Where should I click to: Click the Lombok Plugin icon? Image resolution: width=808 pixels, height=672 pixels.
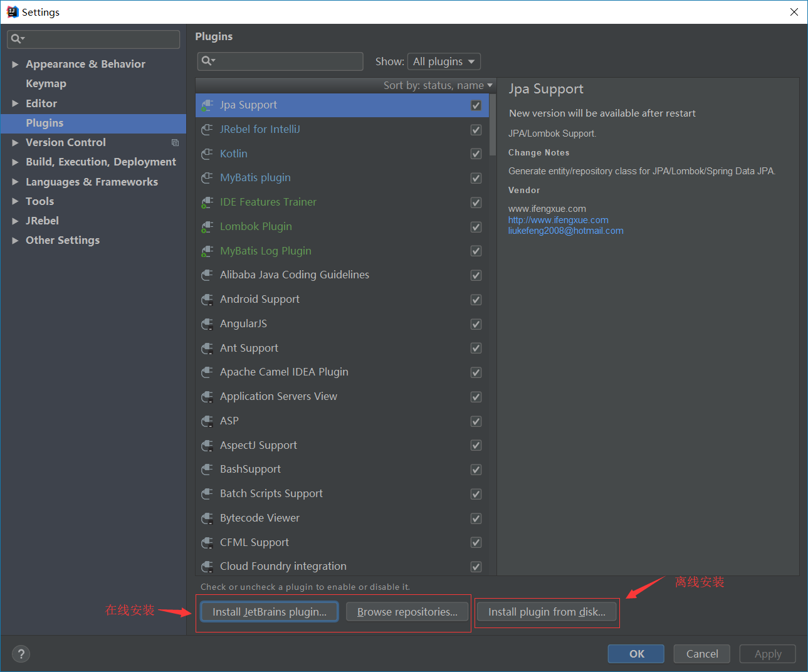tap(207, 227)
